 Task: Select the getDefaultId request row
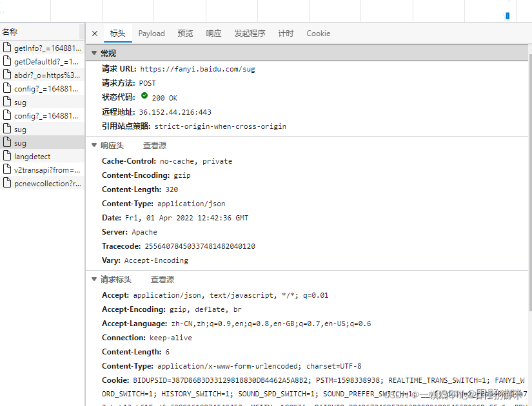(x=42, y=61)
